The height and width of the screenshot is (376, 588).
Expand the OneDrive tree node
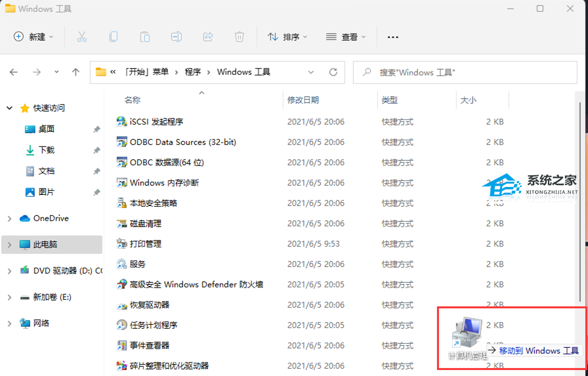click(9, 219)
